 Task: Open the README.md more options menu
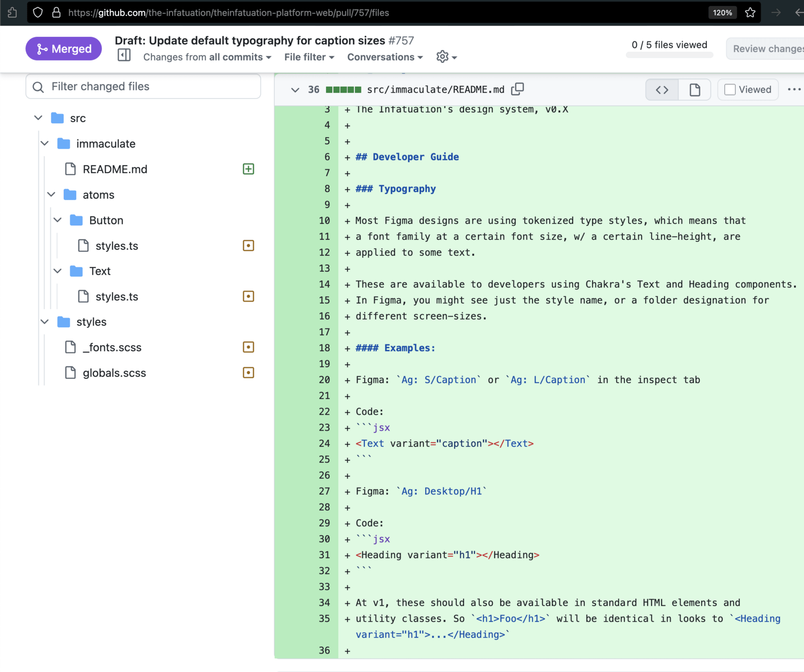coord(794,90)
